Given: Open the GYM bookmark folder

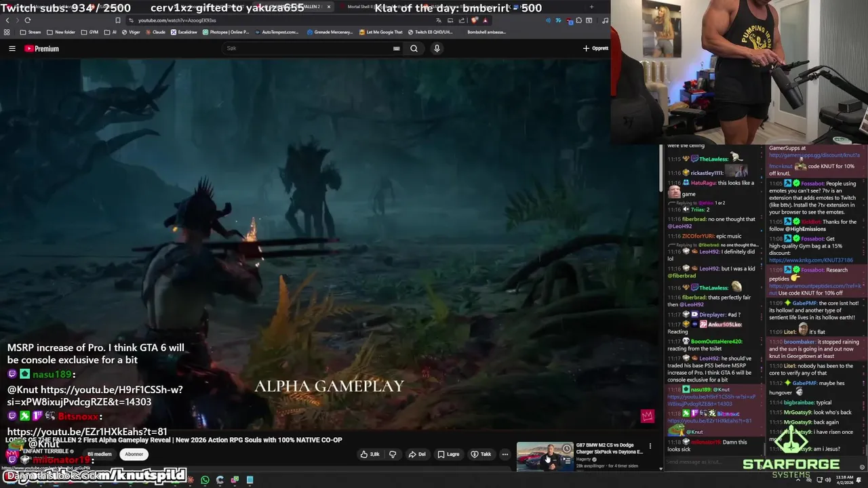Looking at the screenshot, I should point(90,32).
